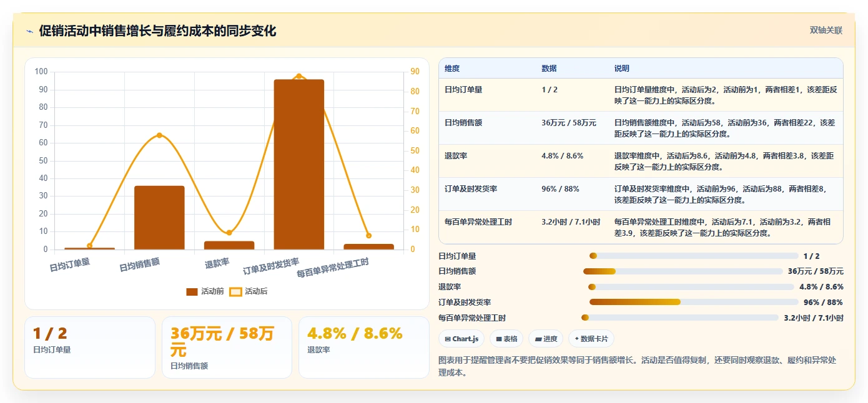Open the 36万元 / 58万元 日均销售额 stat card
Screen dimensions: 868x403
[227, 347]
